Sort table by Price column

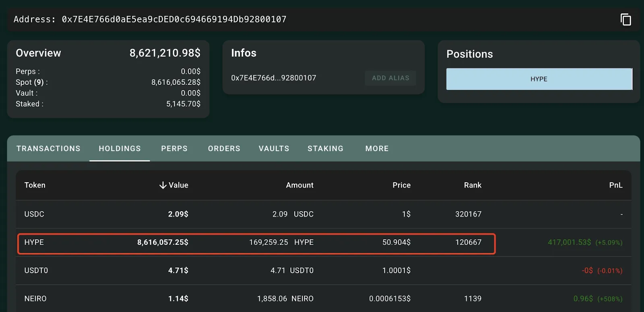tap(401, 185)
